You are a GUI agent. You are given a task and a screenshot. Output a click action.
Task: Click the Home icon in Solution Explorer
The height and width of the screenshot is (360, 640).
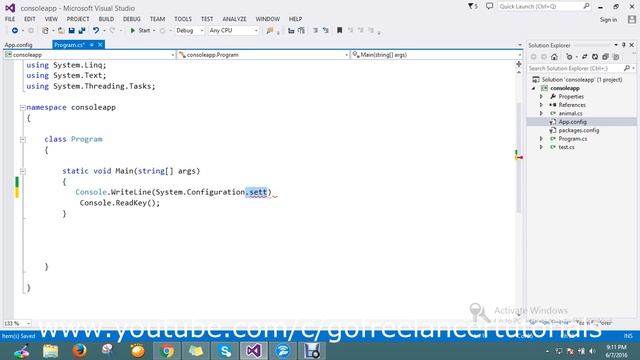coord(554,57)
